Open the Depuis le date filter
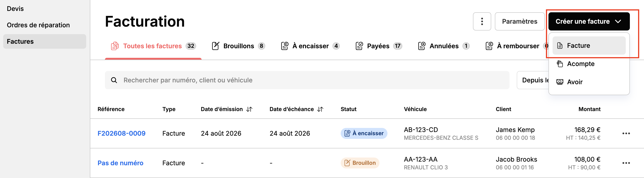The image size is (644, 178). click(x=532, y=80)
